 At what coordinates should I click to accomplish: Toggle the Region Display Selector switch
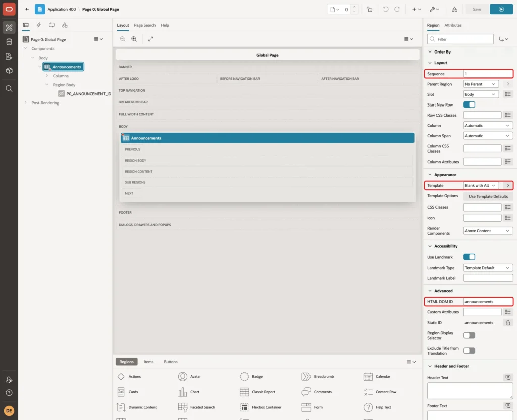click(x=469, y=335)
